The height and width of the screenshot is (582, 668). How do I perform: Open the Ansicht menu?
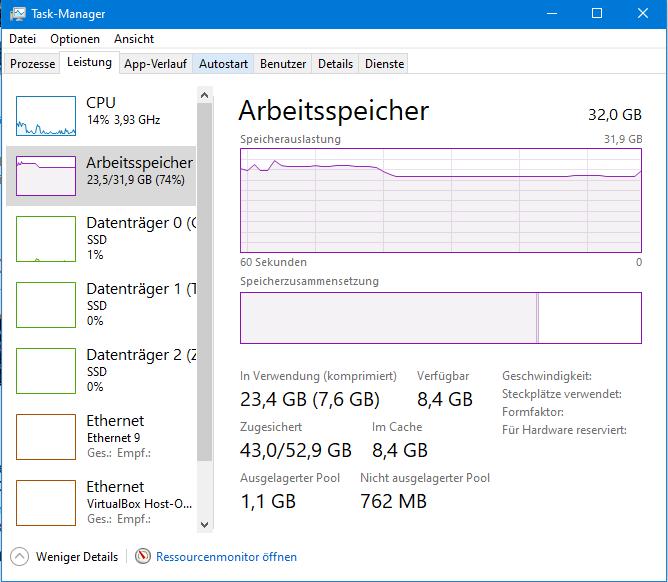click(134, 39)
